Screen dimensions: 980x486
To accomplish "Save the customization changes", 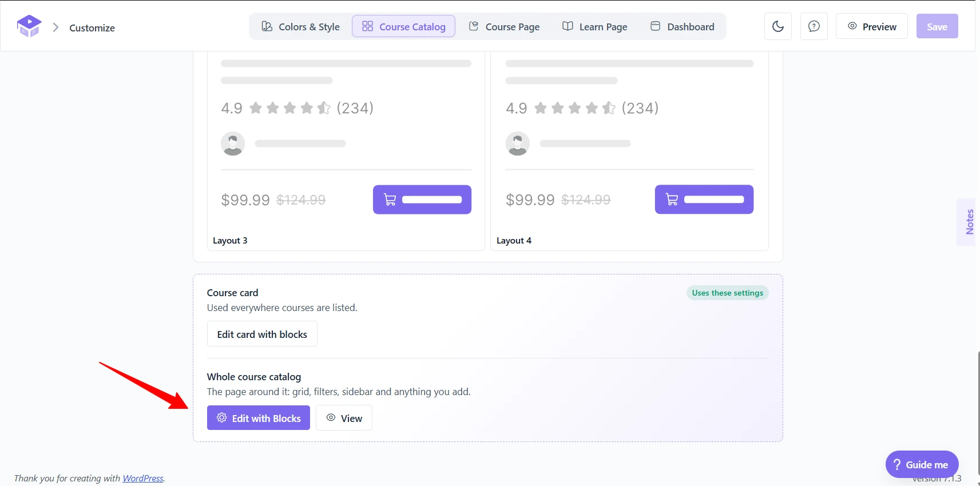I will [x=937, y=26].
